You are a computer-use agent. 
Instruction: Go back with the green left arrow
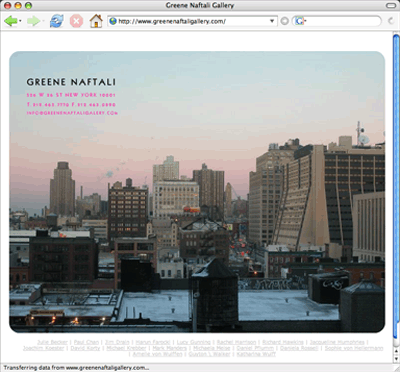(10, 21)
